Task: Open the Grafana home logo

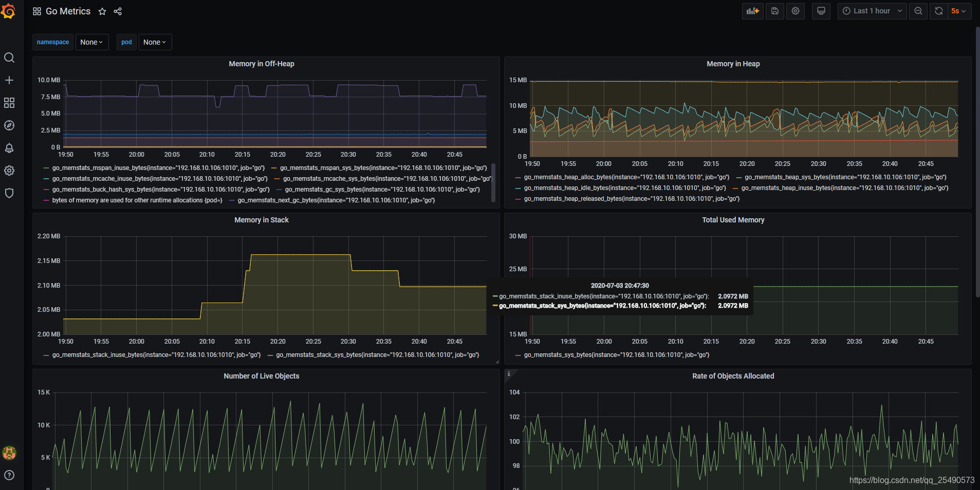Action: [9, 11]
